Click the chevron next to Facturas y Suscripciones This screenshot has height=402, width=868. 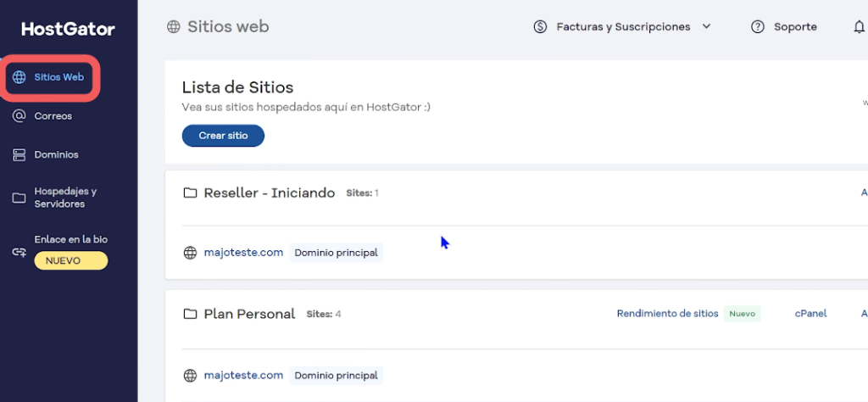pyautogui.click(x=706, y=26)
